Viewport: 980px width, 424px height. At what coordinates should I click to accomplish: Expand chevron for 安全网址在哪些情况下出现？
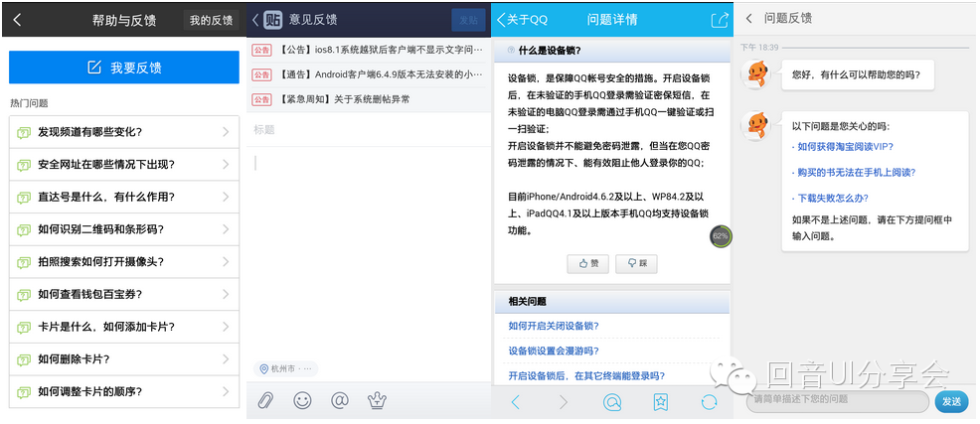(x=226, y=164)
